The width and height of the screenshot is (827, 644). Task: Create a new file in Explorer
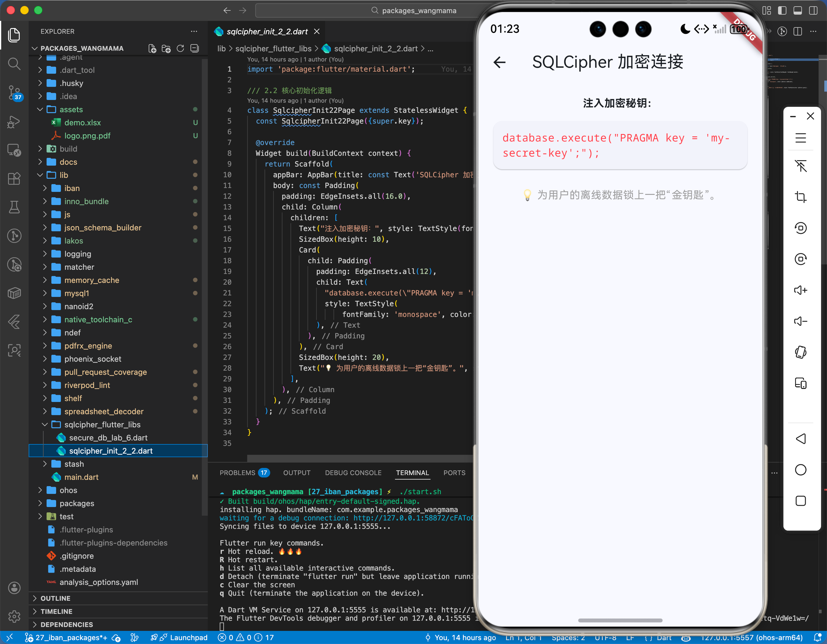point(152,48)
